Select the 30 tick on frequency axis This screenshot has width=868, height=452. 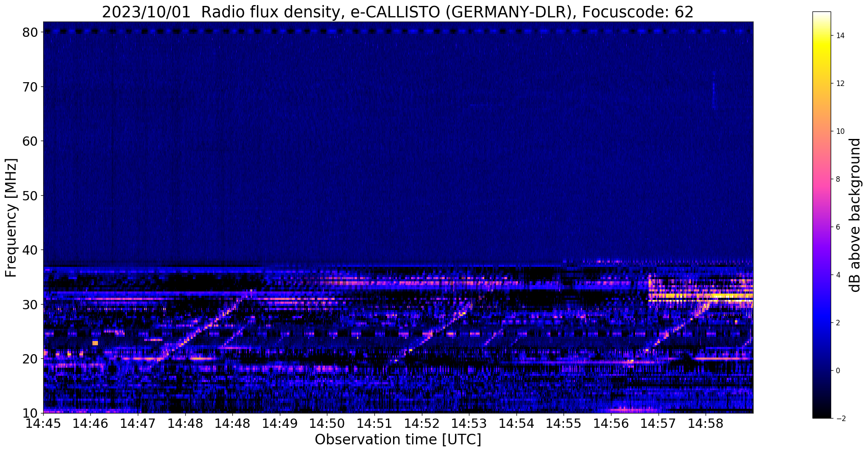(31, 305)
